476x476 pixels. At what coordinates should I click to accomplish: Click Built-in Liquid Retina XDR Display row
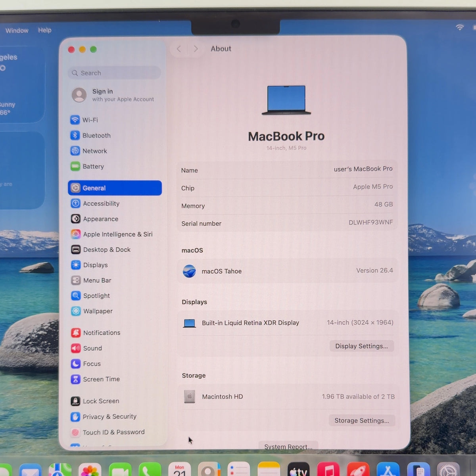click(x=287, y=323)
